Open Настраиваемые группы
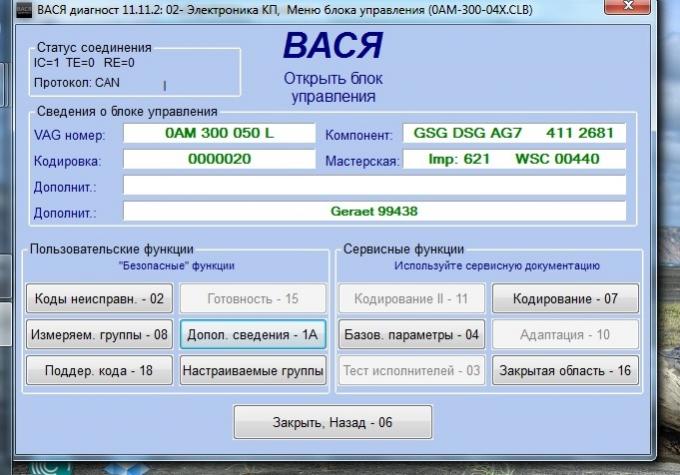This screenshot has width=680, height=475. click(253, 370)
